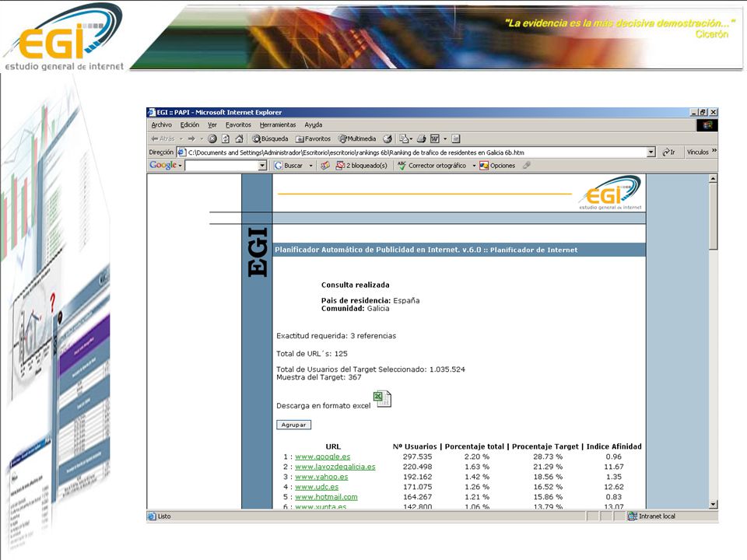Expand the Google toolbar overflow arrow after Corrector
The height and width of the screenshot is (560, 747).
[474, 166]
